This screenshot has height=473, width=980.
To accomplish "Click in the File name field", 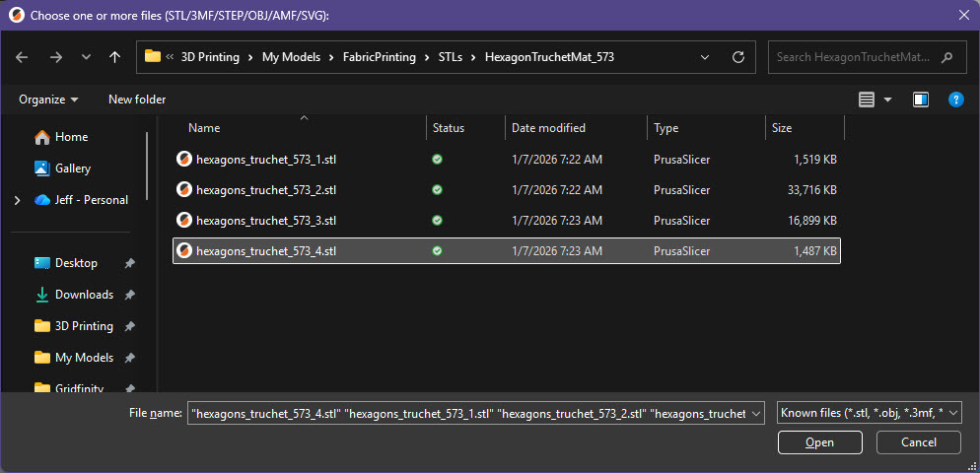I will tap(468, 413).
